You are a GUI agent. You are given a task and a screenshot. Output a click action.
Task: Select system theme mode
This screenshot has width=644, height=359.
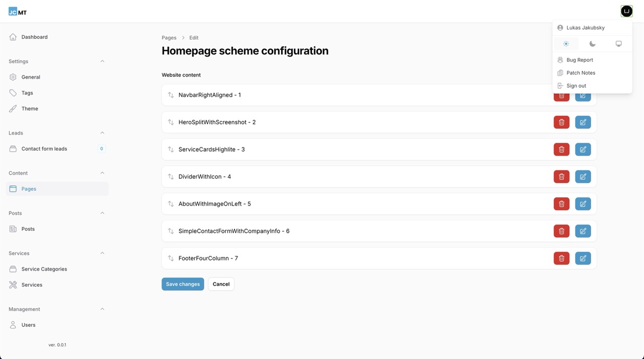click(x=618, y=43)
